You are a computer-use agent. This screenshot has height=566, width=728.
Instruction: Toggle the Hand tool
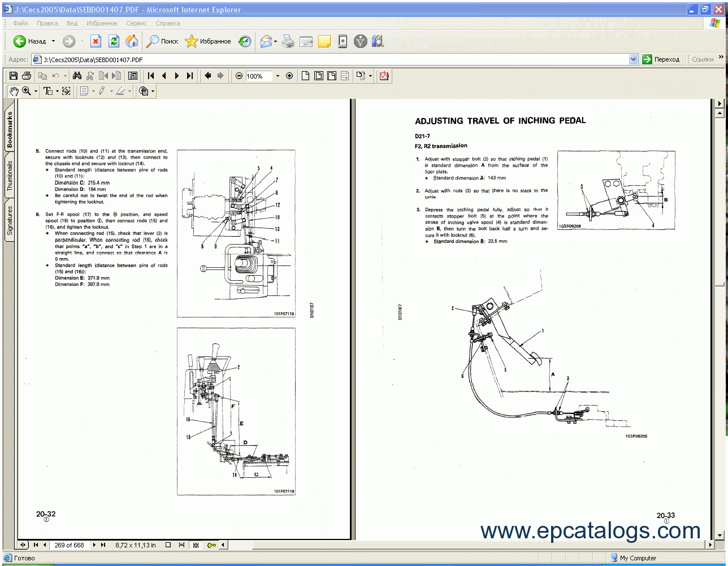pyautogui.click(x=14, y=91)
